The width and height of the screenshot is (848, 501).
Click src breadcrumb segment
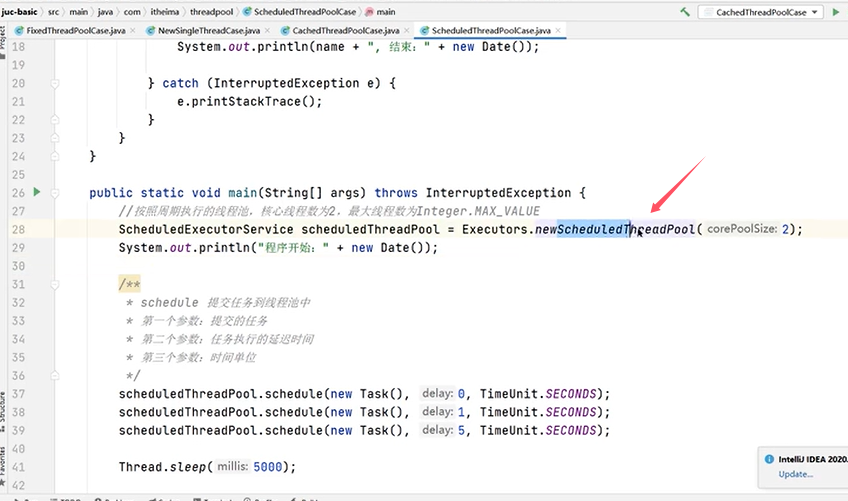54,11
